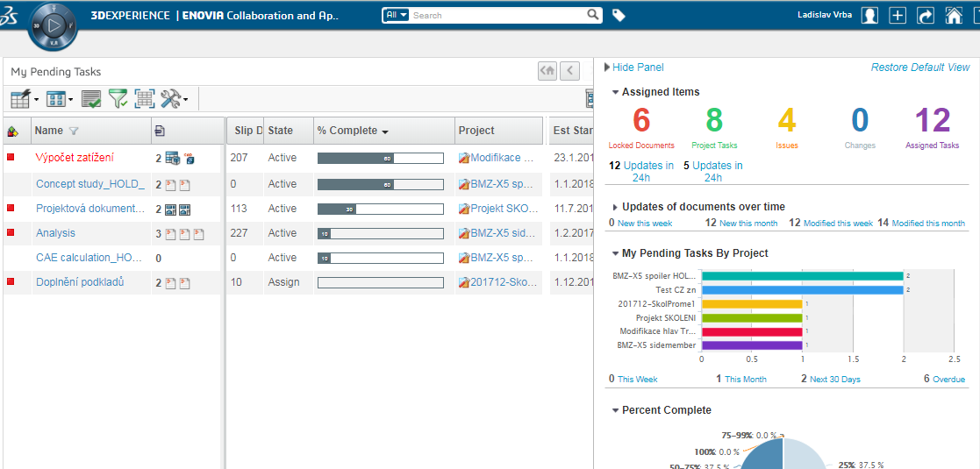Click the red status square of Analysis row
Image resolution: width=980 pixels, height=469 pixels.
11,232
